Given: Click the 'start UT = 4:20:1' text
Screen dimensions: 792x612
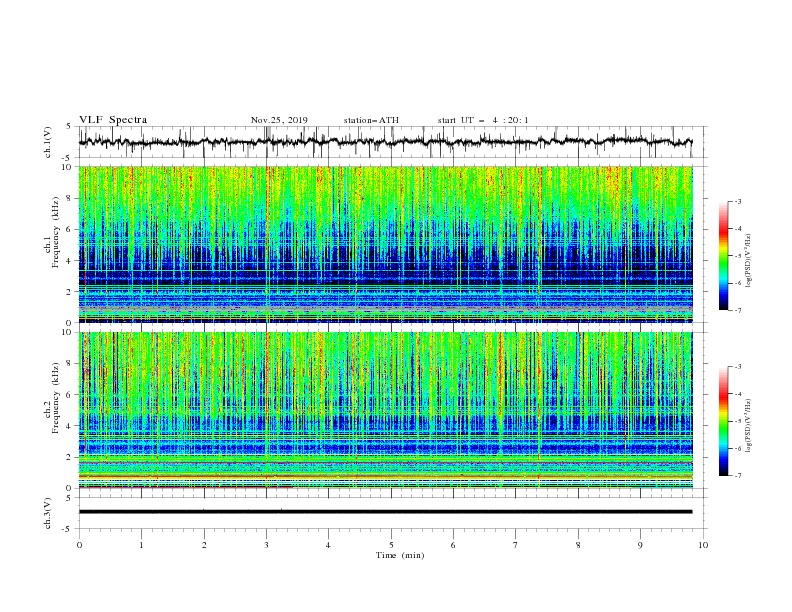Looking at the screenshot, I should click(482, 120).
